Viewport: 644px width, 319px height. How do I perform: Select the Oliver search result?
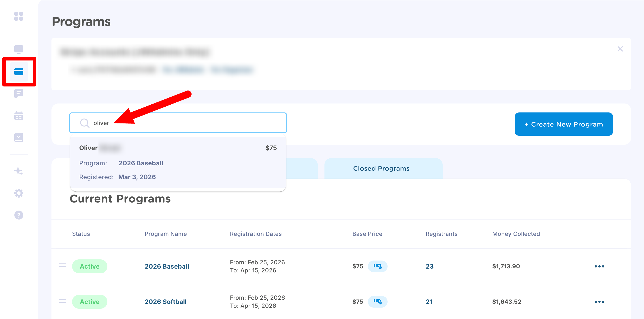pos(178,163)
